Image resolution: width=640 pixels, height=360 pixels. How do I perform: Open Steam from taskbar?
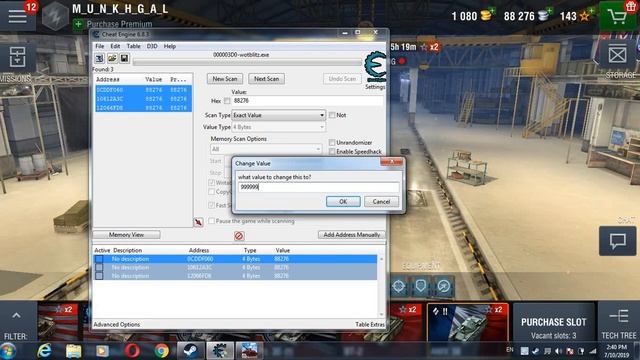[190, 351]
